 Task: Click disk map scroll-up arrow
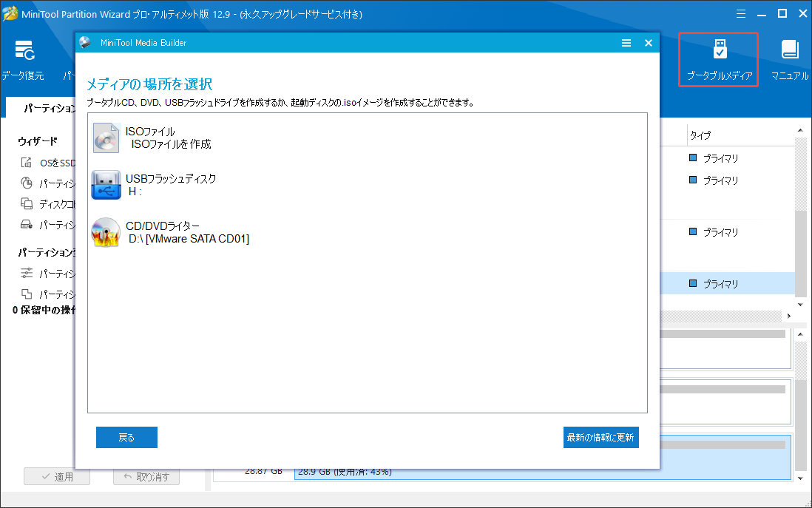coord(801,334)
